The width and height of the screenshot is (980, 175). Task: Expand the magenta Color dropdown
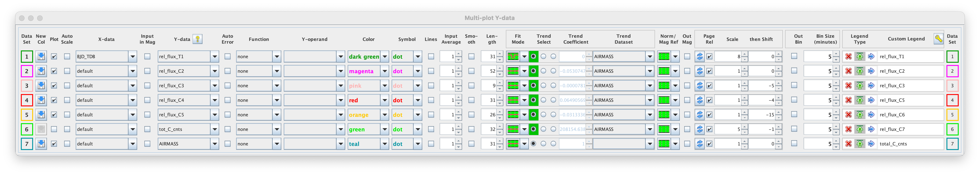pyautogui.click(x=385, y=71)
